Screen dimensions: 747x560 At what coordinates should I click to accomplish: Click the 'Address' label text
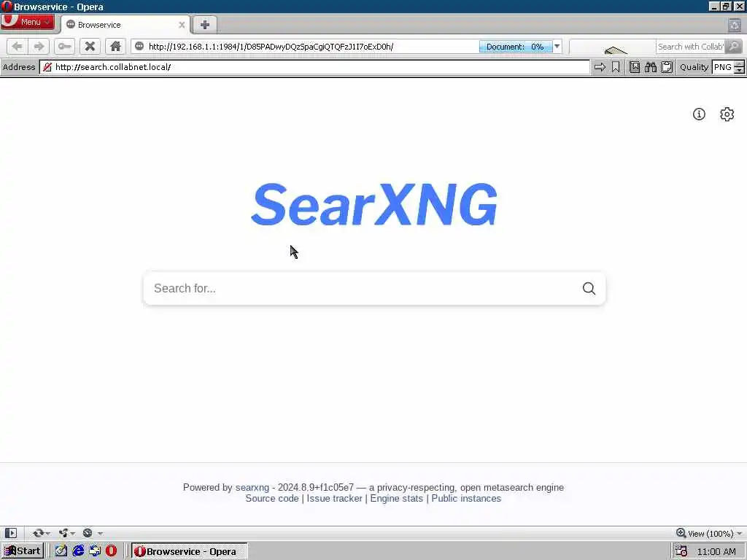[19, 67]
